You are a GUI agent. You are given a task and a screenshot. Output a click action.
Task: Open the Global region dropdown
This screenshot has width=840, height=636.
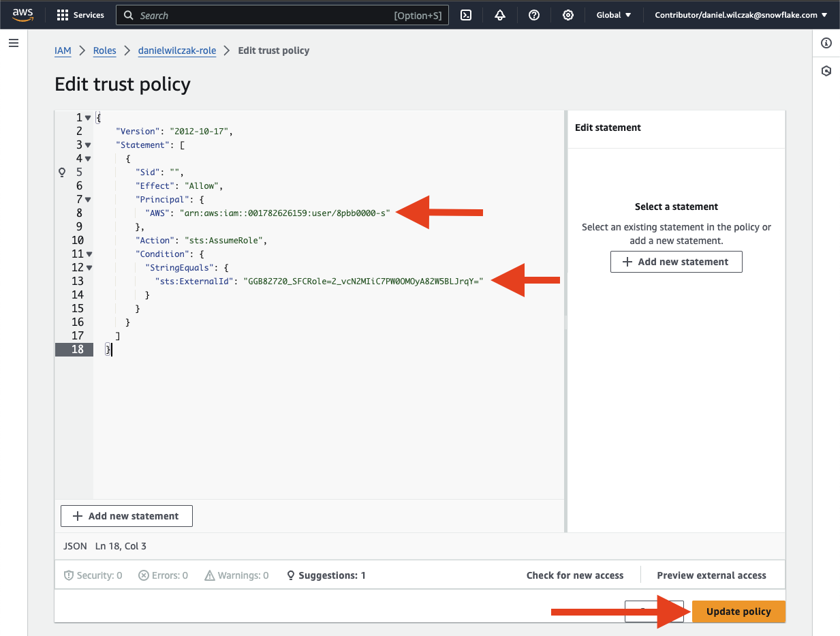[613, 15]
